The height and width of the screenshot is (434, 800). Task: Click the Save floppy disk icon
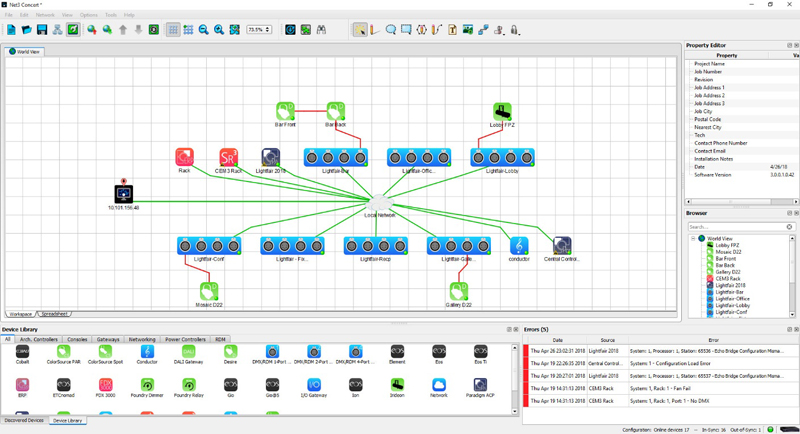tap(42, 30)
